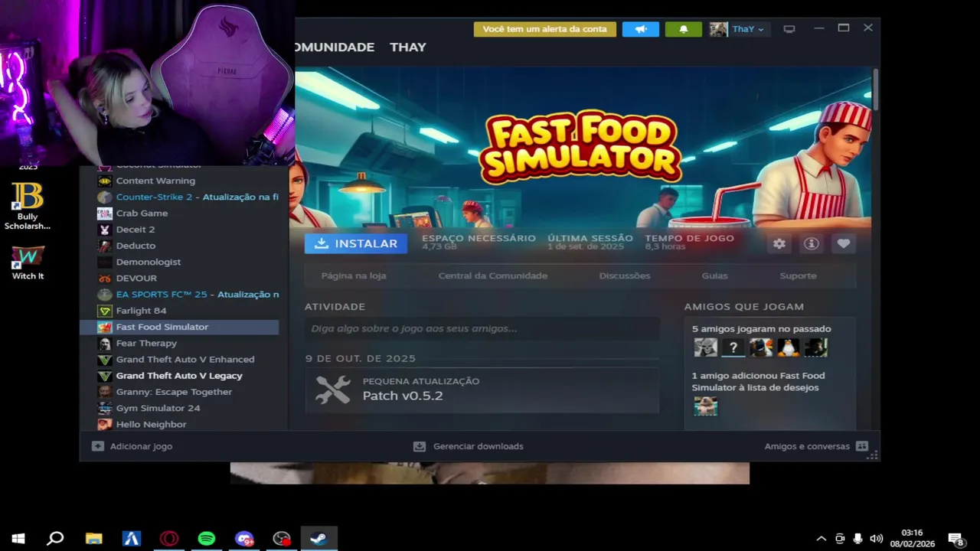This screenshot has width=980, height=551.
Task: Click Adicionar jogo button
Action: (x=132, y=446)
